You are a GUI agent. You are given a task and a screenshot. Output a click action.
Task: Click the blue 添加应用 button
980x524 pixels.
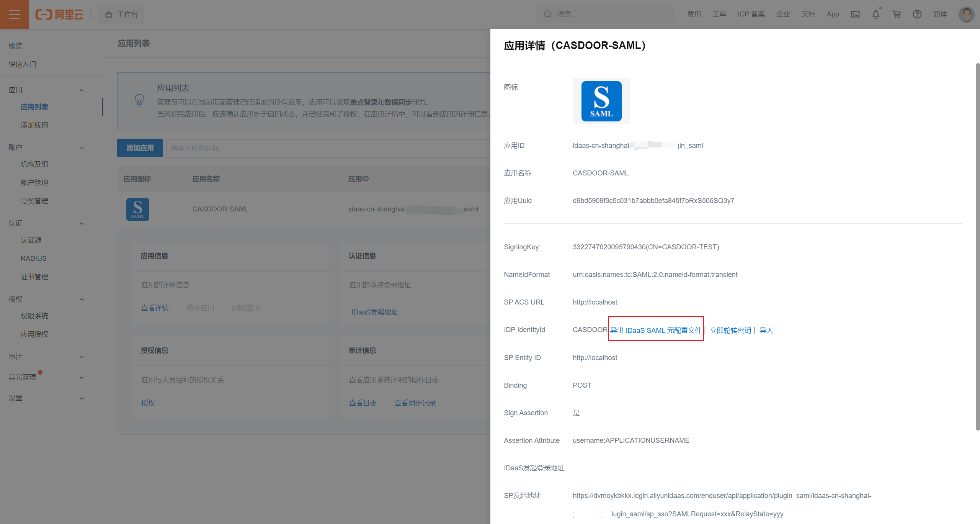140,148
